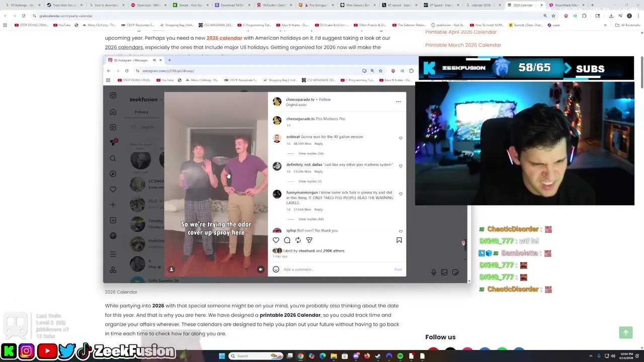Image resolution: width=644 pixels, height=362 pixels.
Task: Expand the bookmarks overflow chevron
Action: 605,25
